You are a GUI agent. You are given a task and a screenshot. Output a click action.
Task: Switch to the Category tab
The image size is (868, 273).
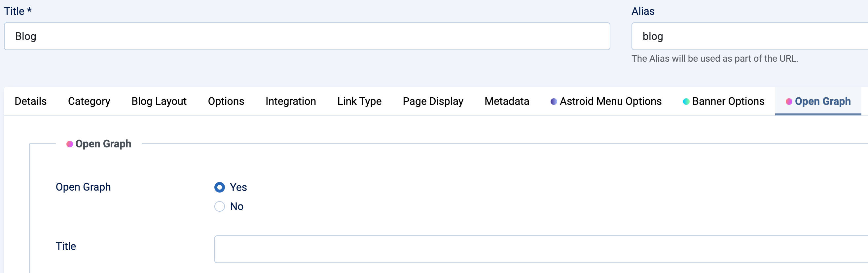(x=89, y=101)
